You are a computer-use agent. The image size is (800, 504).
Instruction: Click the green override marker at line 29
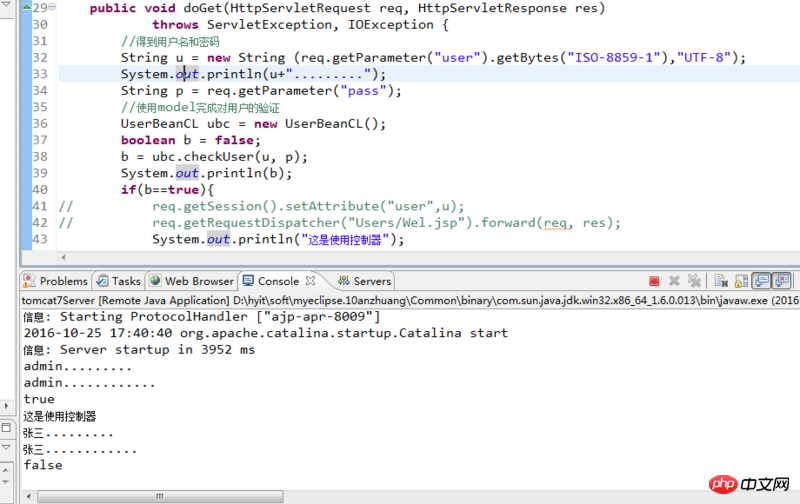[27, 7]
